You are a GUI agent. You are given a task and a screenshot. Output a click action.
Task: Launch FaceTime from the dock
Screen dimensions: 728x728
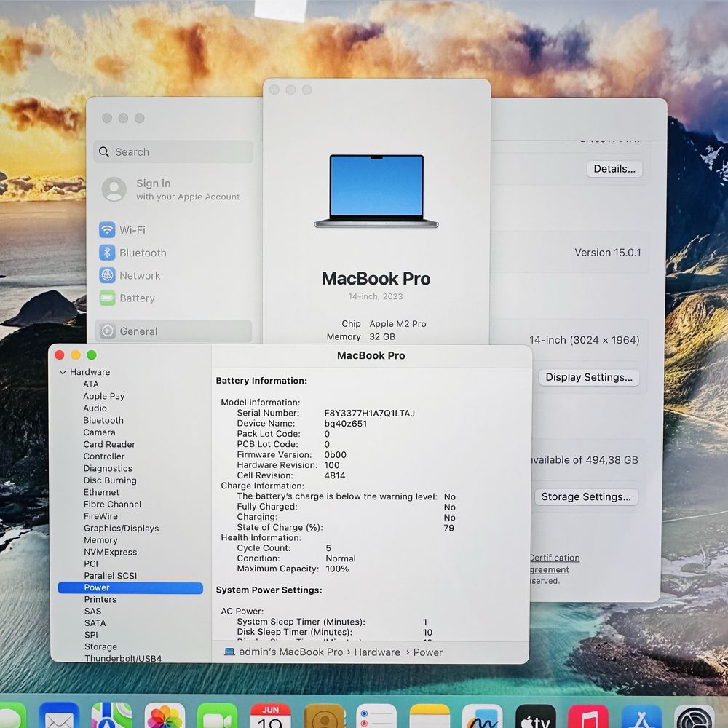click(x=217, y=716)
